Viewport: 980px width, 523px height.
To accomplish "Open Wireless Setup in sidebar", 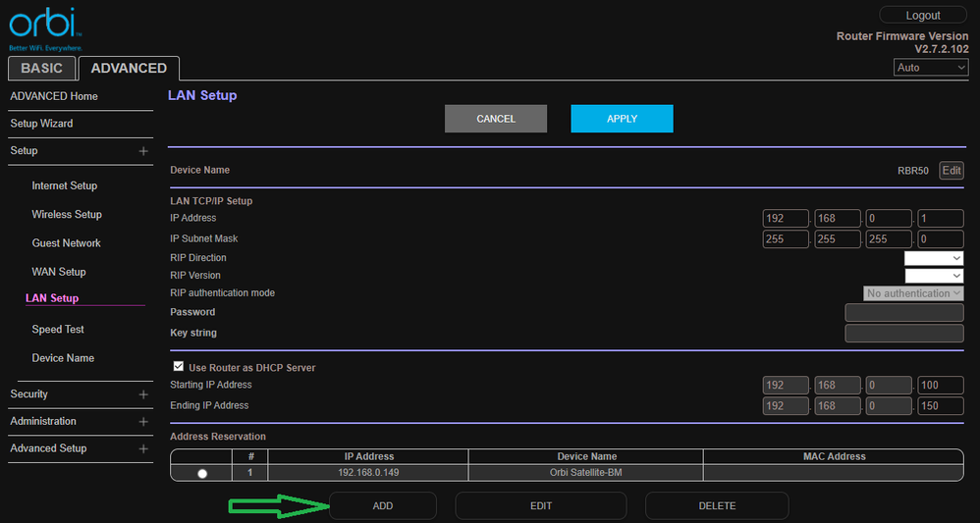I will click(x=67, y=215).
